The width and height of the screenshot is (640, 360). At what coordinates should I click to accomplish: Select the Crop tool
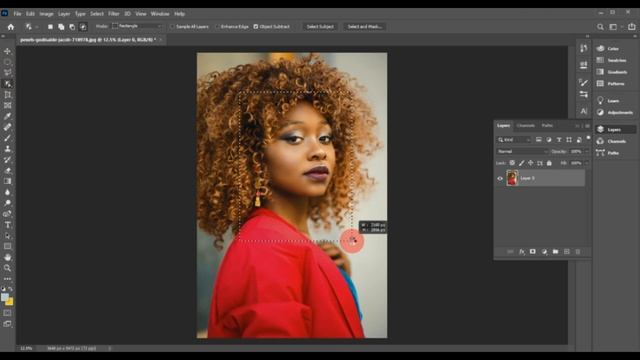[x=7, y=95]
